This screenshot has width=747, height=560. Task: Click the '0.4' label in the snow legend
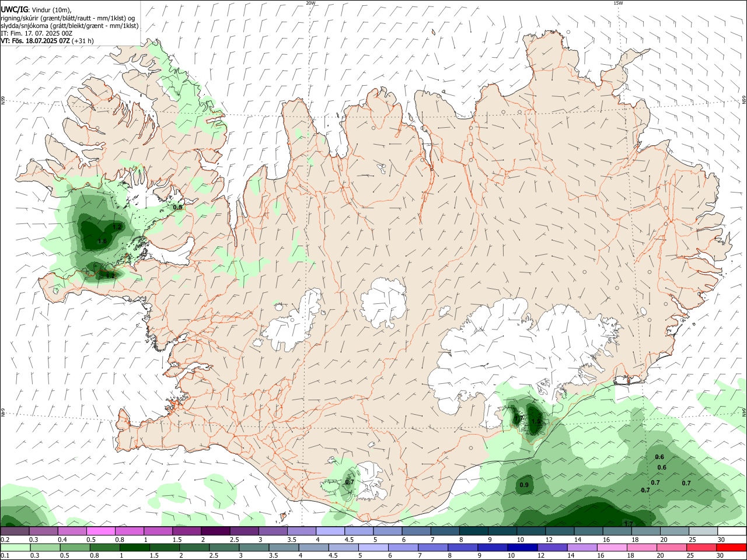pyautogui.click(x=62, y=540)
